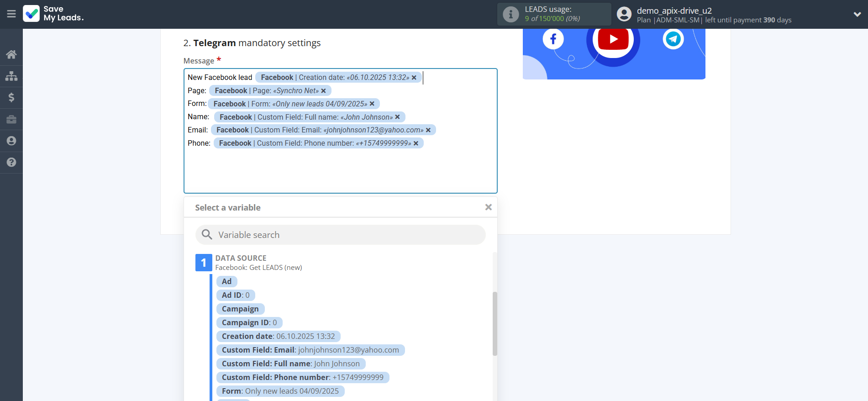The height and width of the screenshot is (401, 868).
Task: Open the hamburger menu in the header
Action: (11, 14)
